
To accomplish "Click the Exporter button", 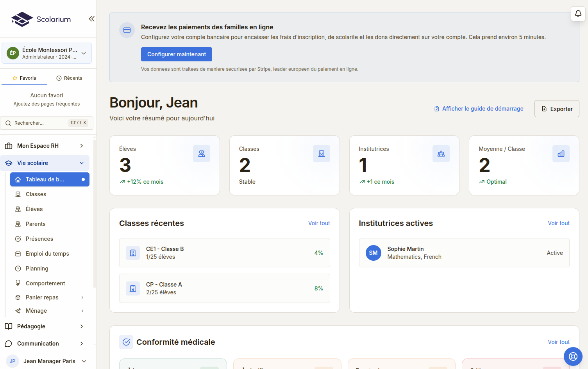I will coord(556,109).
